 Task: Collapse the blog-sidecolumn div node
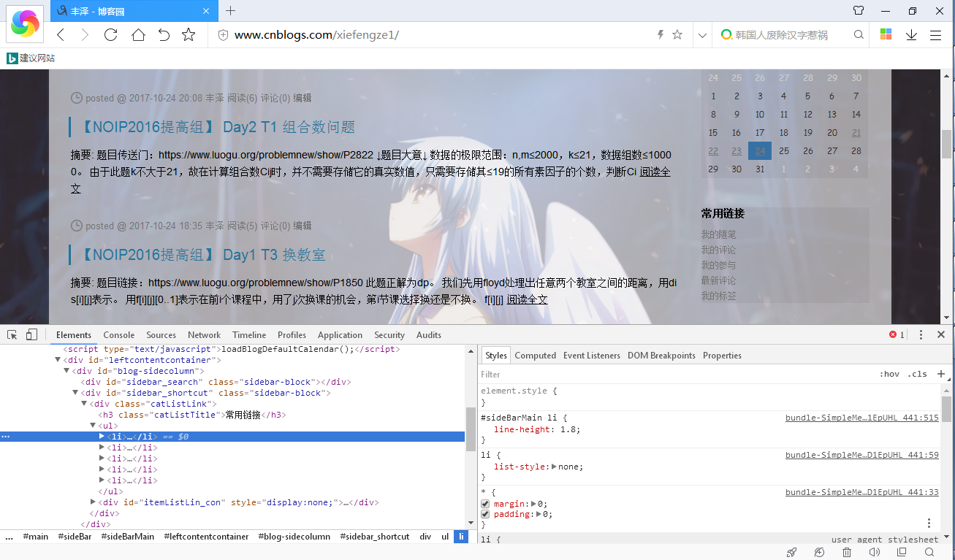pos(66,371)
